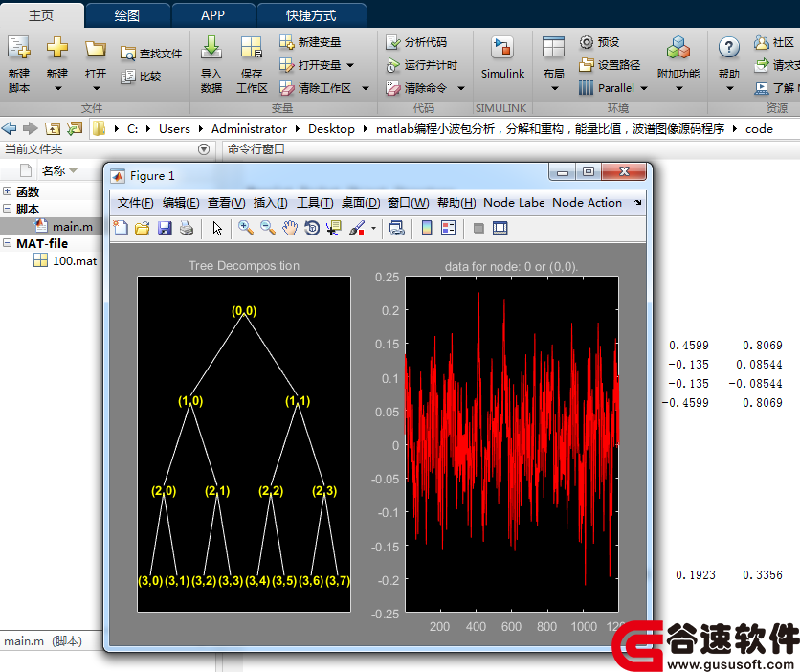This screenshot has height=672, width=800.
Task: Click Show Plot Tools icon
Action: point(500,228)
